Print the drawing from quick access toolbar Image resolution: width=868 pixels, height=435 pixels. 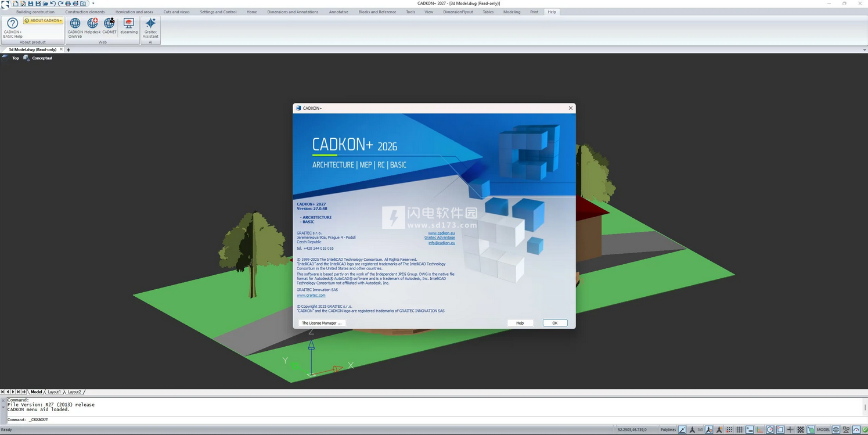point(68,3)
